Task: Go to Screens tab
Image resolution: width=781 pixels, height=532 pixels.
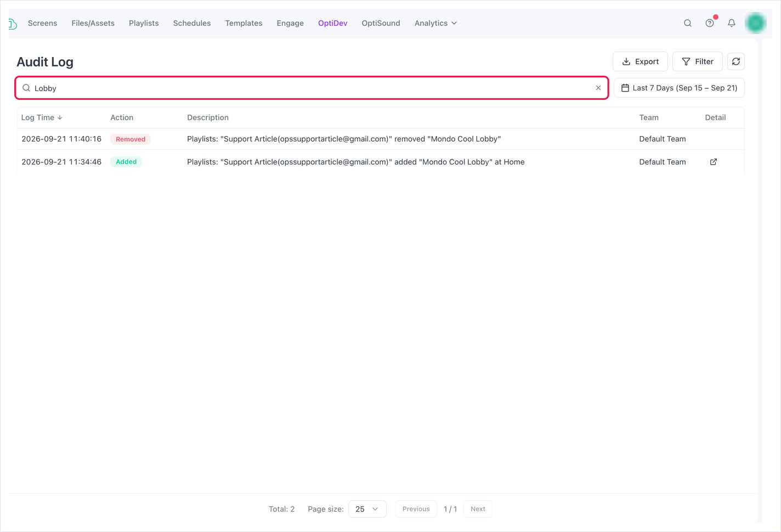Action: 42,23
